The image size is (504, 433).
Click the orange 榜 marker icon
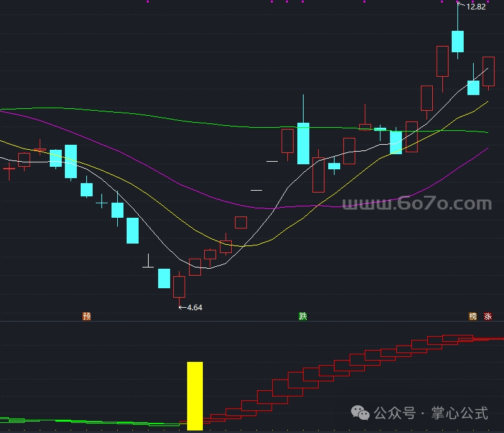[x=473, y=317]
